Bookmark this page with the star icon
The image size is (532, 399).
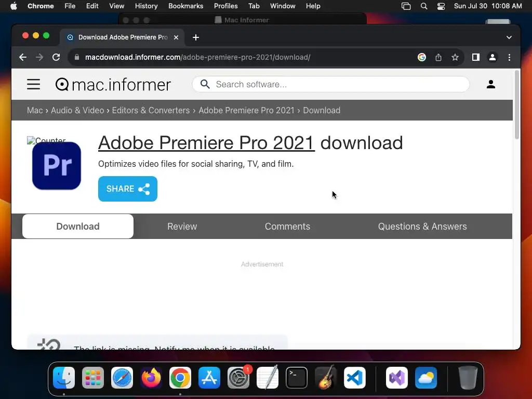tap(455, 57)
